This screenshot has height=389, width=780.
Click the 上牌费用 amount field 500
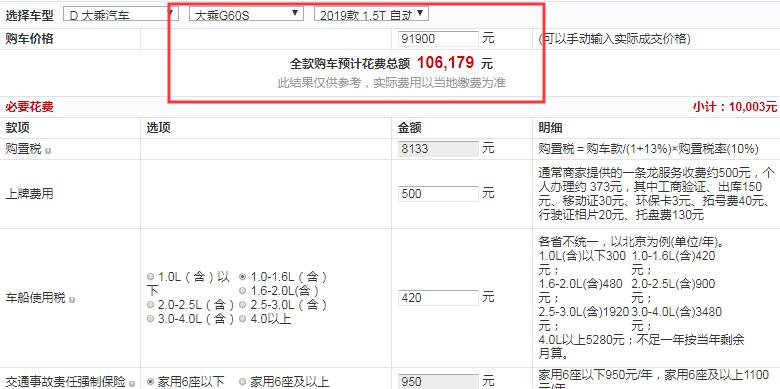[x=438, y=194]
